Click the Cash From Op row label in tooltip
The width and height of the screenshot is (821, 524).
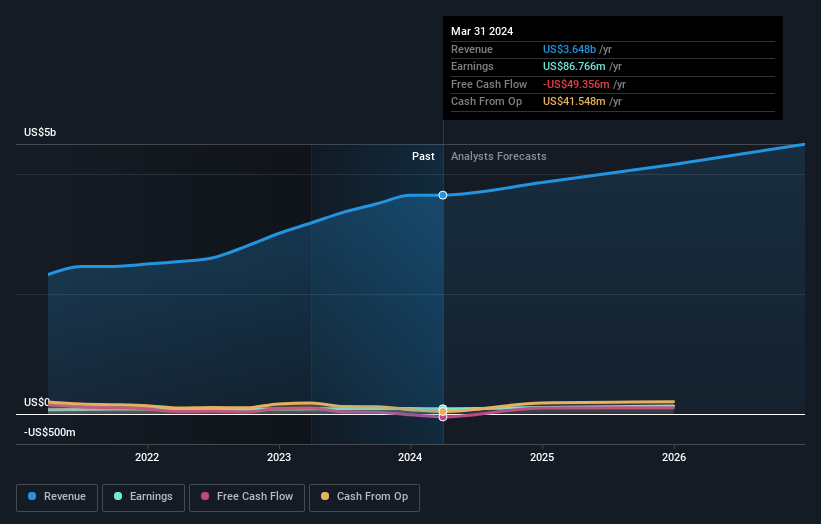click(x=486, y=102)
